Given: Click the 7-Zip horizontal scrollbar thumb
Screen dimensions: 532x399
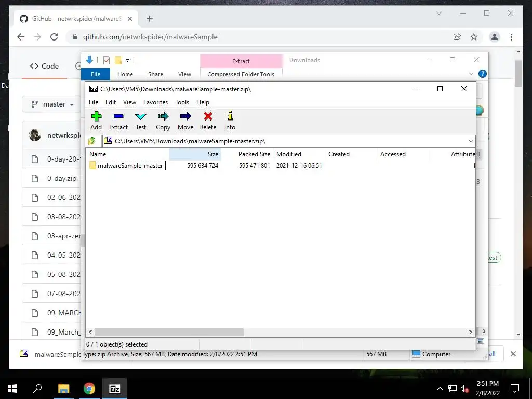Looking at the screenshot, I should pos(169,332).
